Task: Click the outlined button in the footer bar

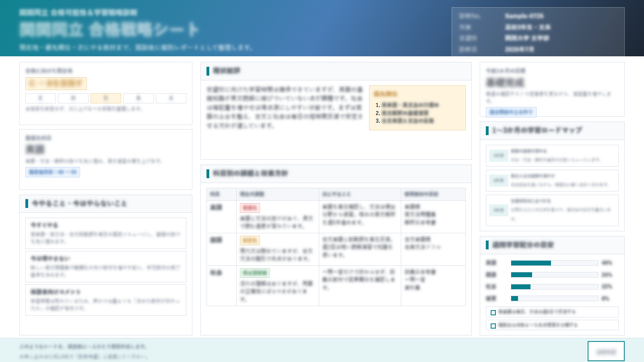Action: tap(606, 351)
